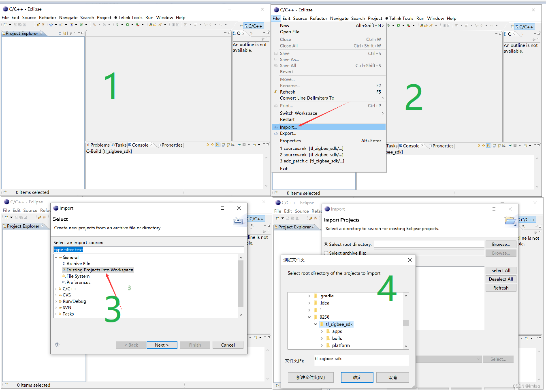Open Run dropdown arrow in window marked 1
The height and width of the screenshot is (392, 546).
[x=132, y=25]
